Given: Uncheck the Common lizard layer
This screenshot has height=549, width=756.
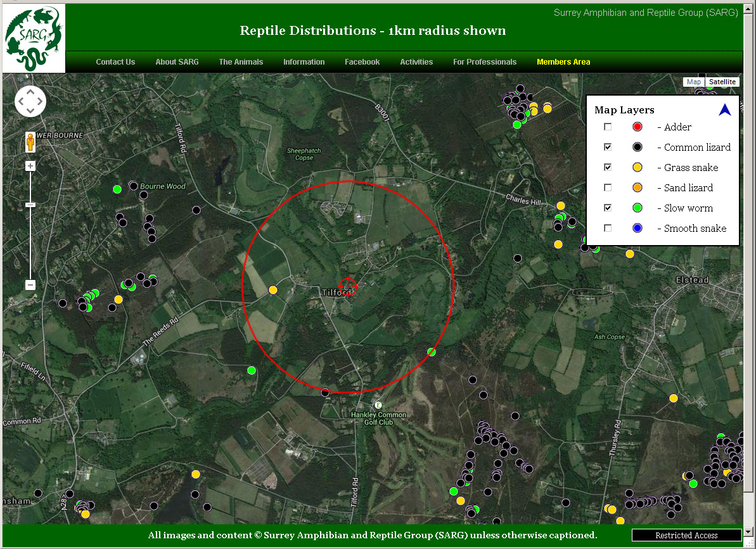Looking at the screenshot, I should 608,147.
